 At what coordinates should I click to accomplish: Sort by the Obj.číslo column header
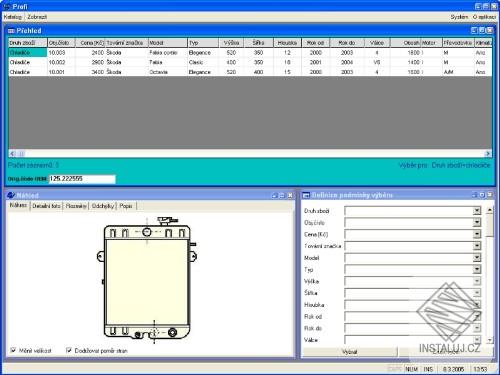61,43
